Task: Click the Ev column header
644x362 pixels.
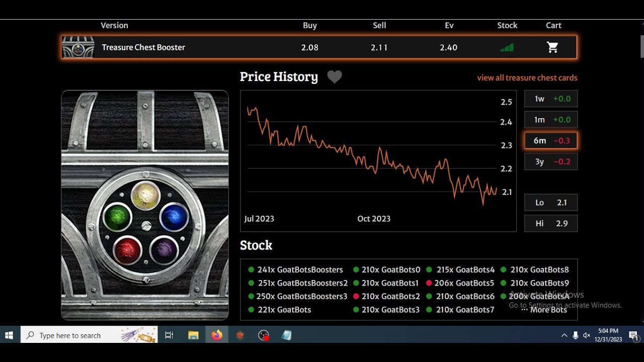Action: pyautogui.click(x=449, y=25)
